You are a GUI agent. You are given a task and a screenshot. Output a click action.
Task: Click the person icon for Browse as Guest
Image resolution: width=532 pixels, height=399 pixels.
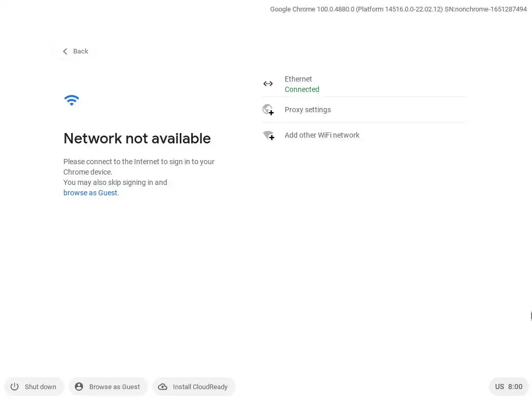pos(79,387)
